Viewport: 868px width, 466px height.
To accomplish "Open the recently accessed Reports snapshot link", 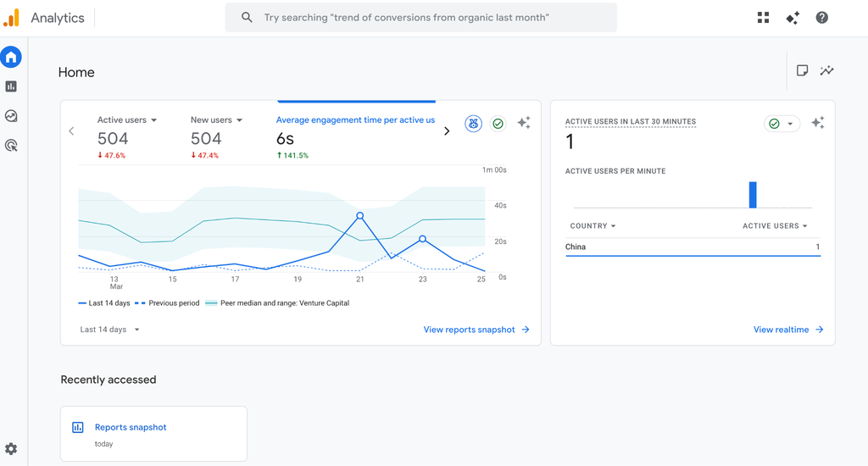I will point(131,427).
